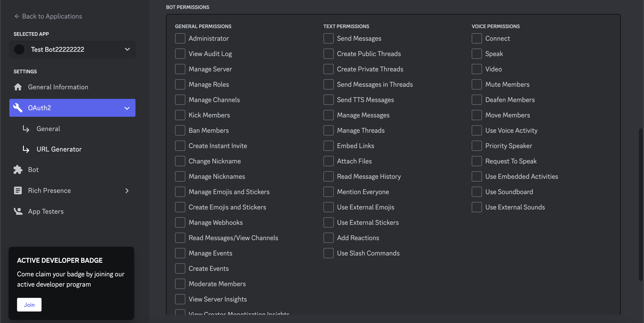Click the Rich Presence icon in sidebar

17,190
